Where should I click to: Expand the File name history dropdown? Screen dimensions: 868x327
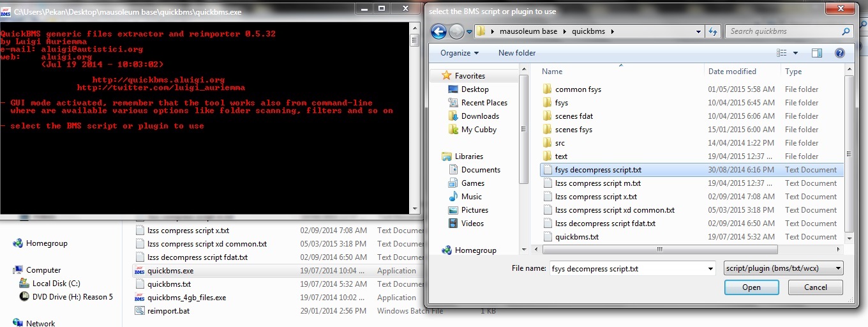710,269
